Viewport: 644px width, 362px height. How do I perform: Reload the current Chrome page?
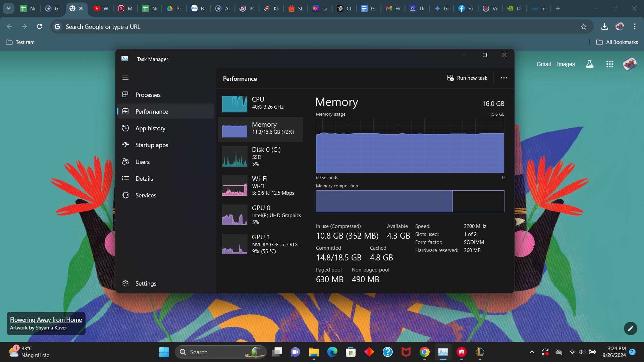coord(39,26)
